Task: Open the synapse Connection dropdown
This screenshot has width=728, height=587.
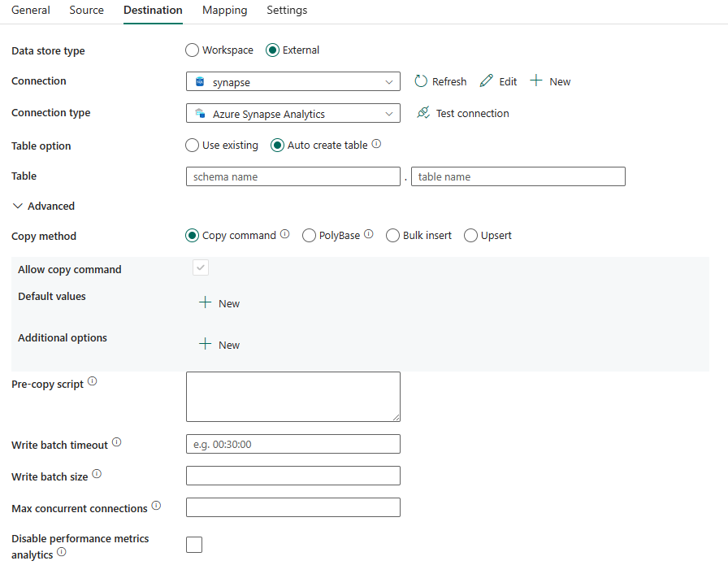Action: click(293, 82)
